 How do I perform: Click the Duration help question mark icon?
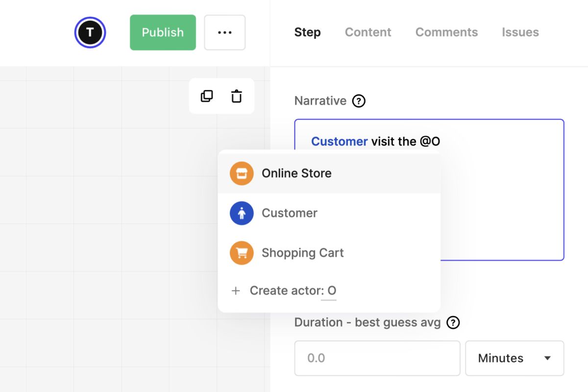click(x=454, y=322)
